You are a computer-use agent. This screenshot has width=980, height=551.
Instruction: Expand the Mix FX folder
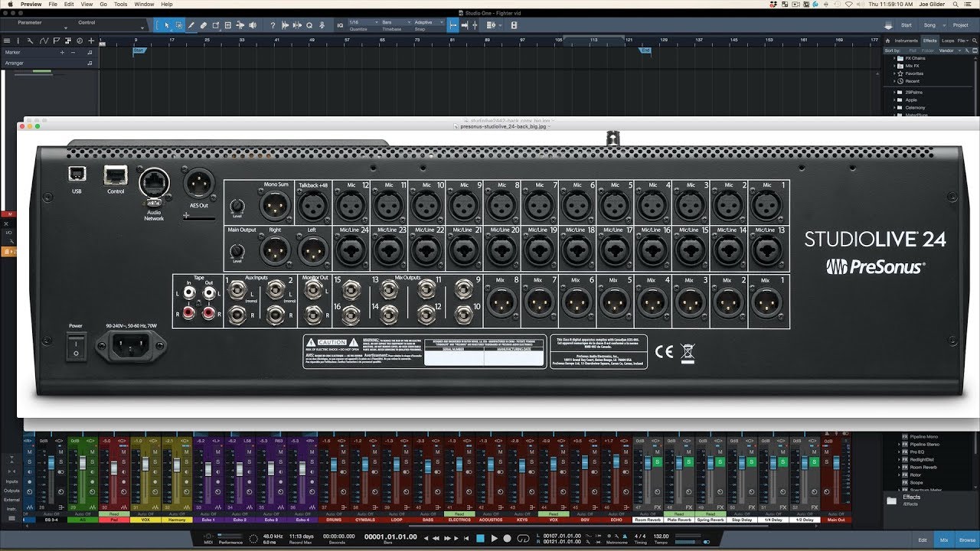pos(894,66)
